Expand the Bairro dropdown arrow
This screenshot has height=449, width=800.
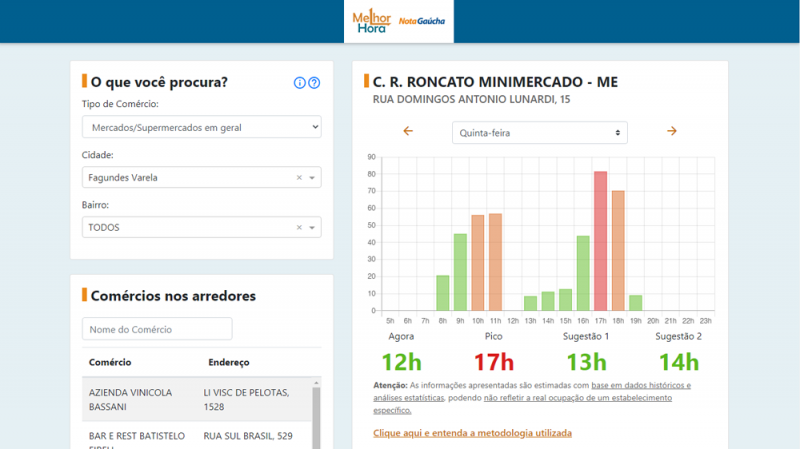click(x=312, y=228)
